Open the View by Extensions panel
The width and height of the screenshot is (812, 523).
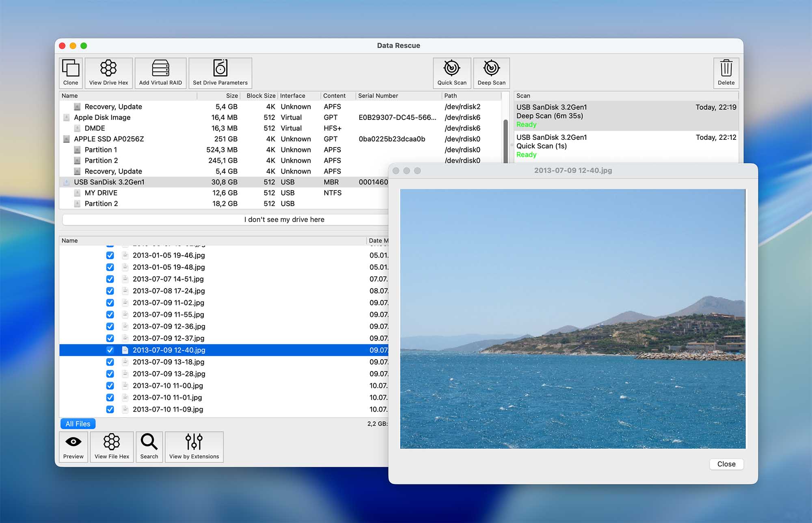pyautogui.click(x=194, y=446)
